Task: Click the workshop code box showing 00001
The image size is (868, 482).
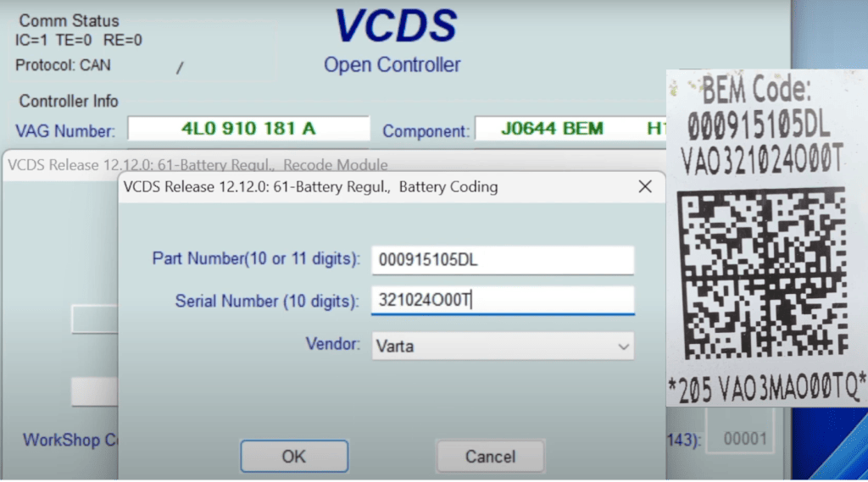Action: coord(745,439)
